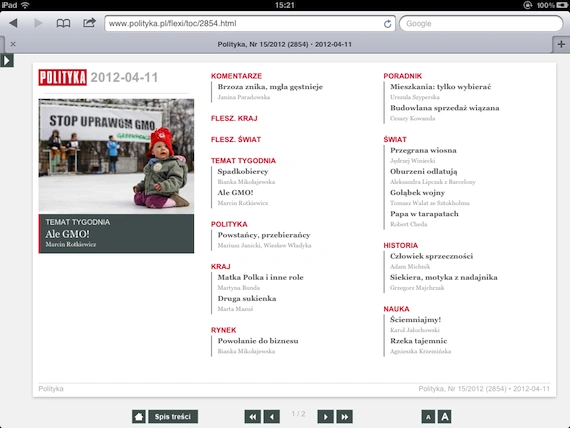Screen dimensions: 570x428
Task: Focus the URL address field
Action: click(250, 24)
